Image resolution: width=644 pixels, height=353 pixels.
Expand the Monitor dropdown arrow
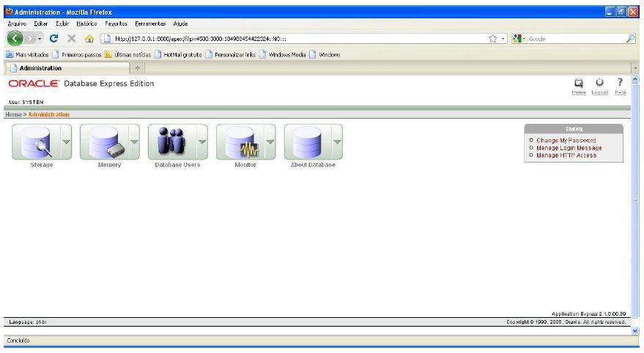270,142
